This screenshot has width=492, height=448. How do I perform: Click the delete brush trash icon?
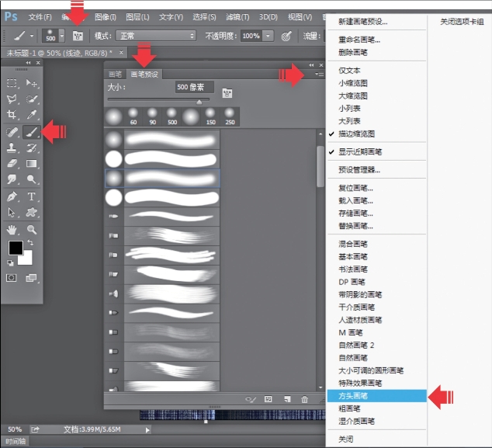tap(304, 399)
